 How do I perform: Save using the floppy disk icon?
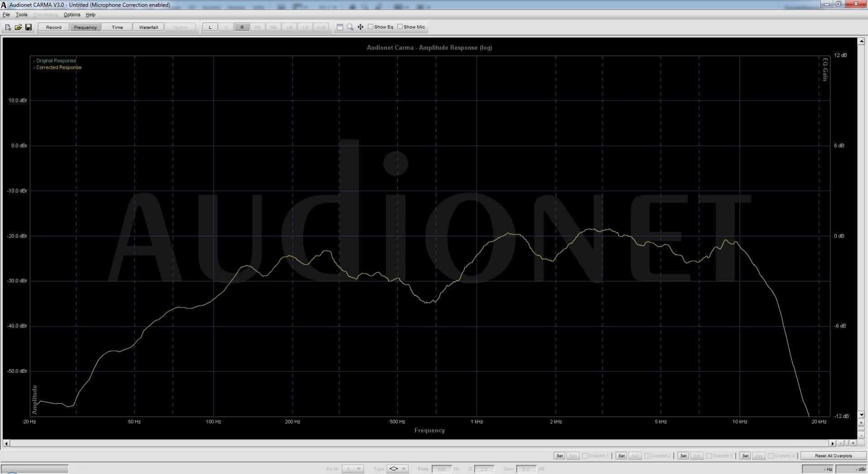tap(28, 27)
